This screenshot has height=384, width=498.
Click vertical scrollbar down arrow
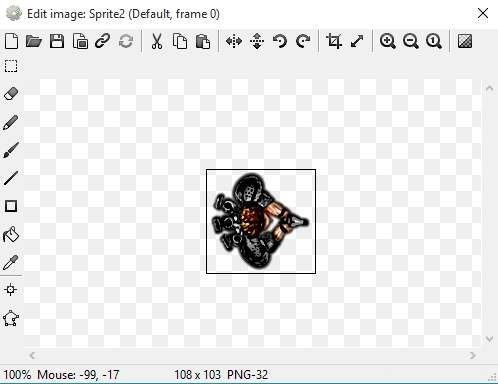click(x=489, y=339)
